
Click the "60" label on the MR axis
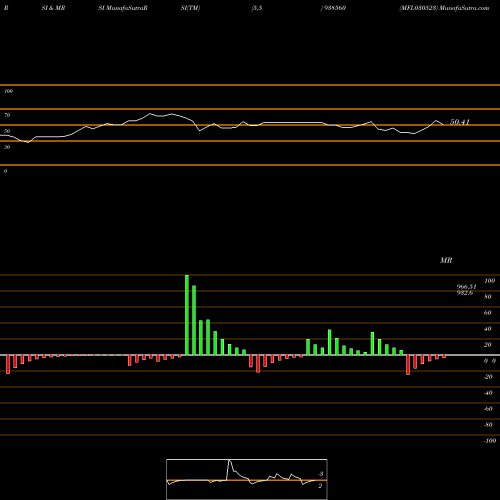click(487, 313)
